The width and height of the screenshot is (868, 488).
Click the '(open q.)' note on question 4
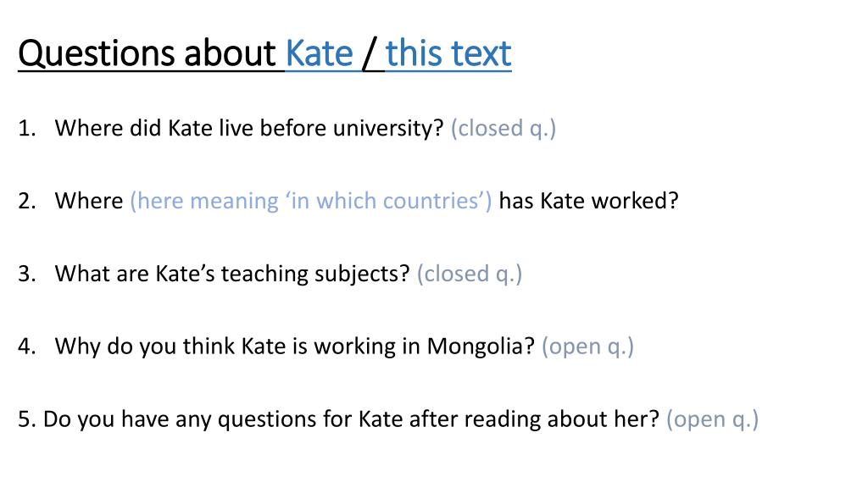pos(588,347)
